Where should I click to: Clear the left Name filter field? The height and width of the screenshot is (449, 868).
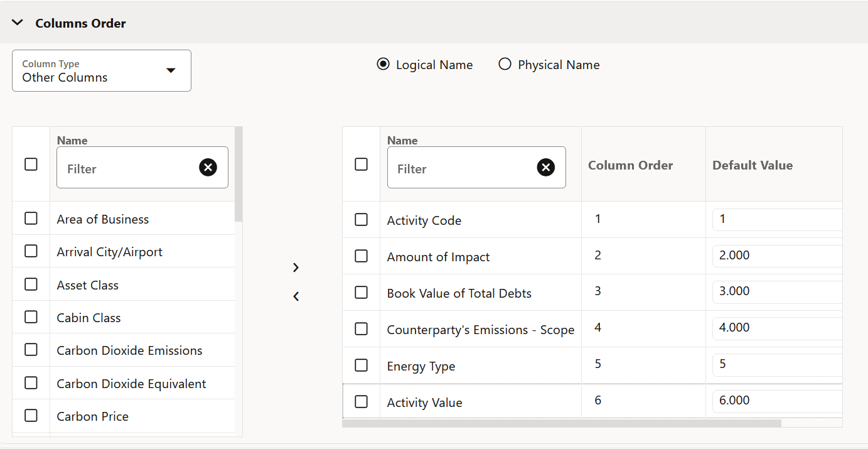click(208, 167)
